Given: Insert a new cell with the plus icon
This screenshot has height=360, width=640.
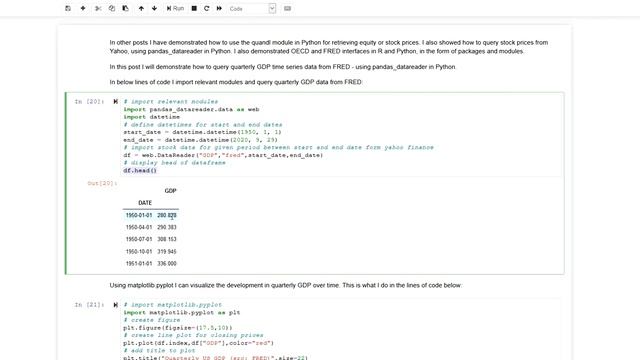Looking at the screenshot, I should tap(83, 8).
